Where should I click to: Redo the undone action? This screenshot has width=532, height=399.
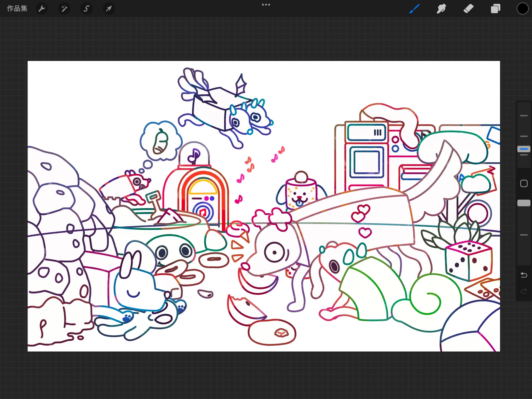click(524, 291)
